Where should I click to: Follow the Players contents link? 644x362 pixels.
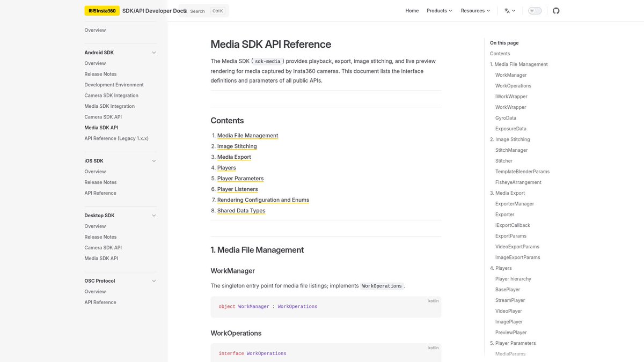click(x=226, y=168)
